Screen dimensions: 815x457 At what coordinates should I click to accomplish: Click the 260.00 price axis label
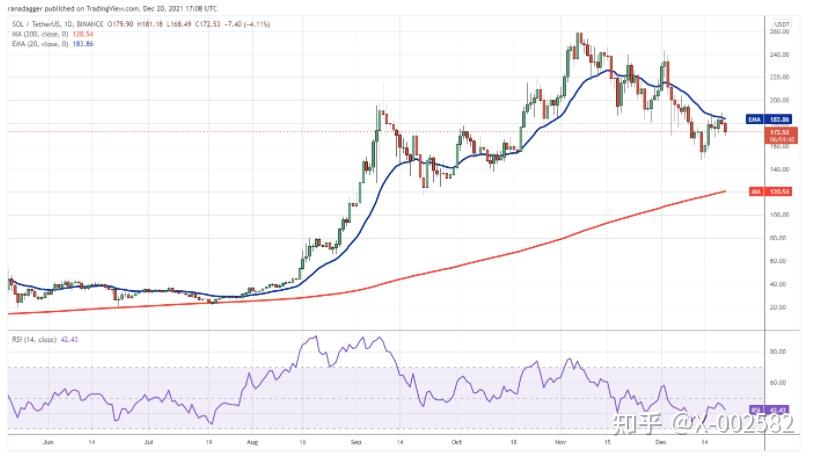tap(779, 31)
